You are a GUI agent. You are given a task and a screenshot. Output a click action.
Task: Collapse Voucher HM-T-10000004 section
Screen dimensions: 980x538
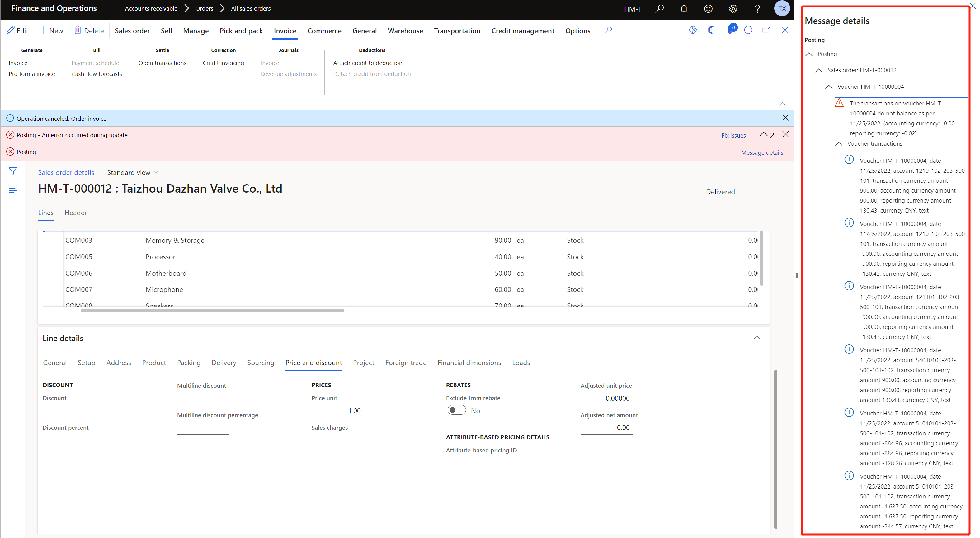[x=829, y=87]
